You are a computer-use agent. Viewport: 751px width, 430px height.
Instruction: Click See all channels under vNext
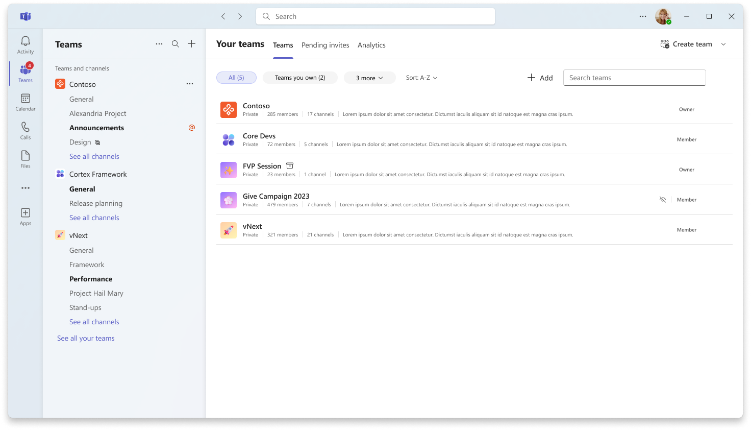pyautogui.click(x=94, y=322)
